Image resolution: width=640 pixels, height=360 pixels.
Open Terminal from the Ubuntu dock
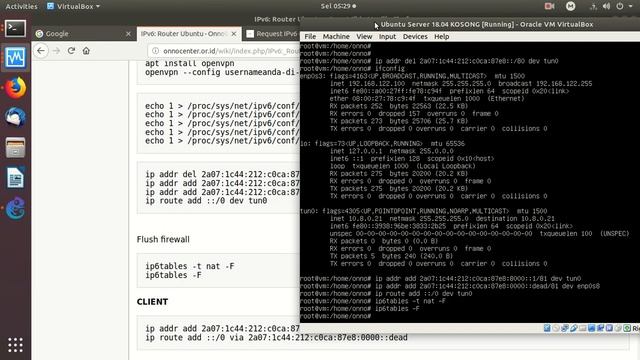16,29
